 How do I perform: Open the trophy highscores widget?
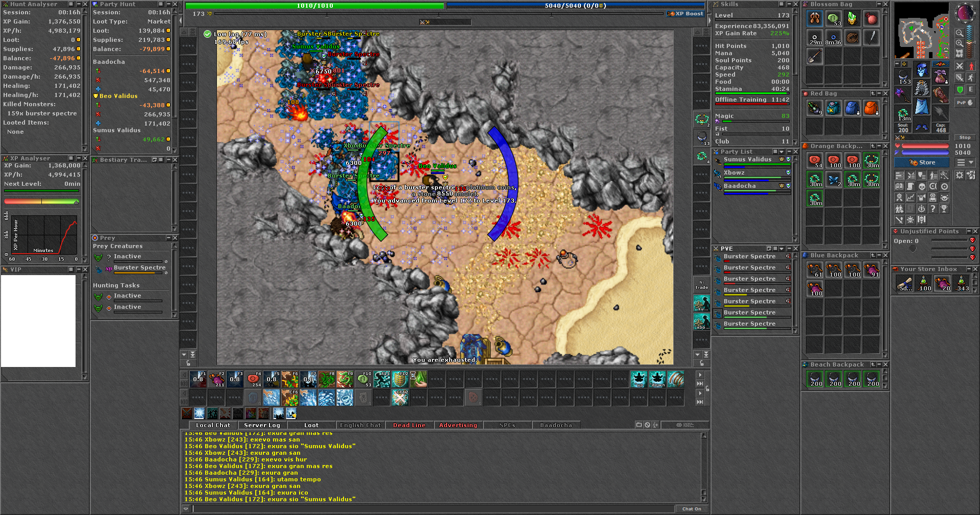tap(944, 208)
